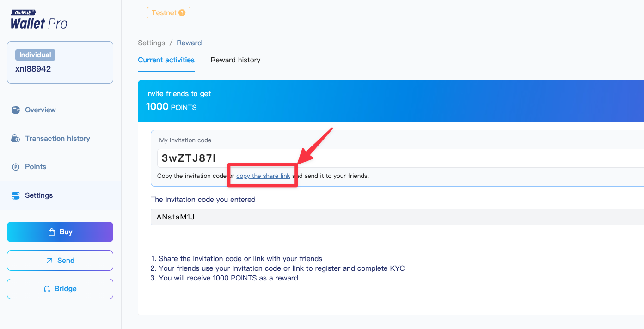Click the Testnet label text

click(x=164, y=13)
